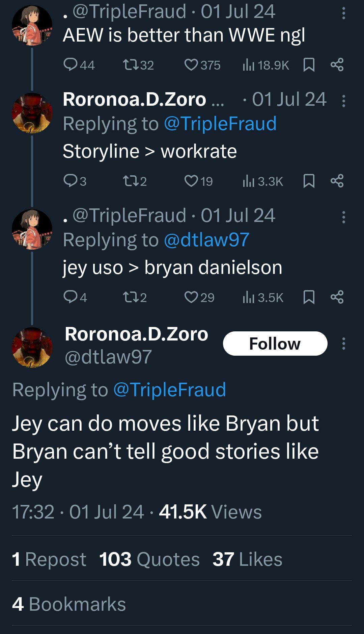Open @TripleFraud link in main tweet reply line
Image resolution: width=364 pixels, height=634 pixels.
tap(169, 390)
